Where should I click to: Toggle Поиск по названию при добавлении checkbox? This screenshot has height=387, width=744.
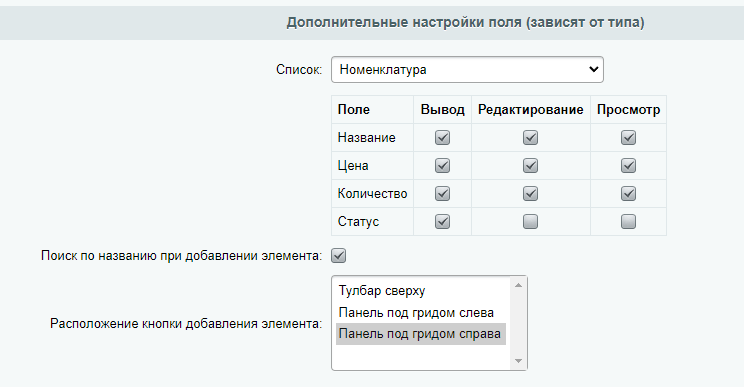pyautogui.click(x=338, y=256)
